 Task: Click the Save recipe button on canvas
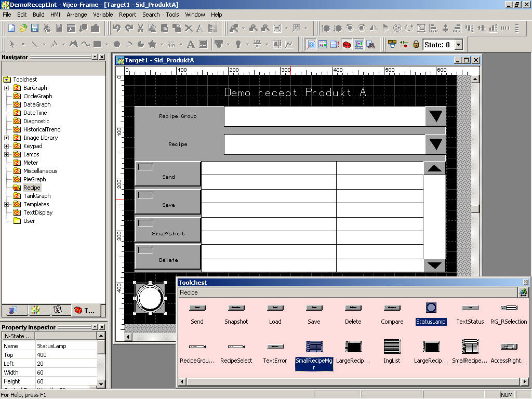point(168,202)
